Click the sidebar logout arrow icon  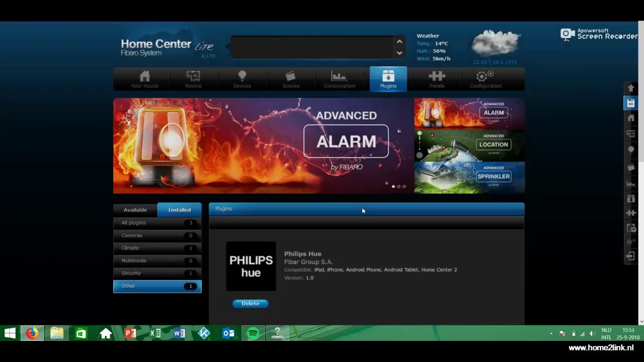click(x=631, y=256)
